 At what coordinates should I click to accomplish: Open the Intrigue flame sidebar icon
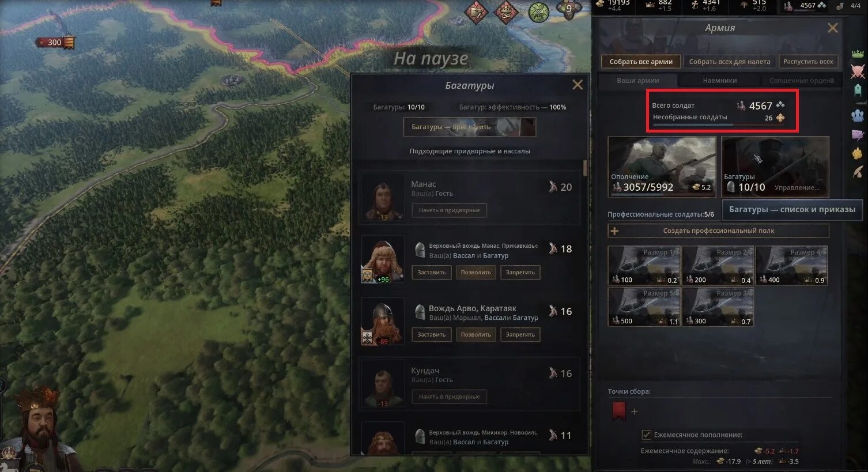pos(858,153)
